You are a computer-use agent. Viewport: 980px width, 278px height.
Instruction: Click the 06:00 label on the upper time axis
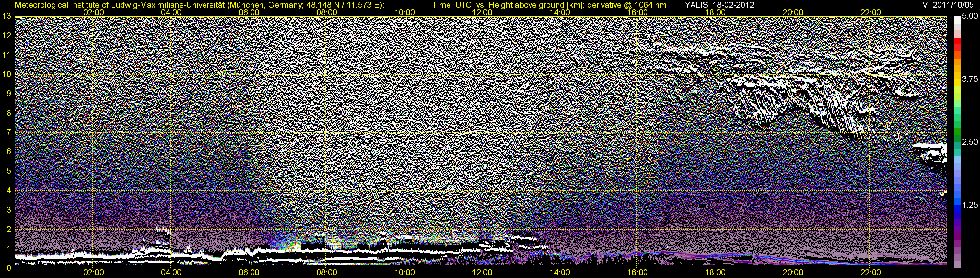pos(249,13)
